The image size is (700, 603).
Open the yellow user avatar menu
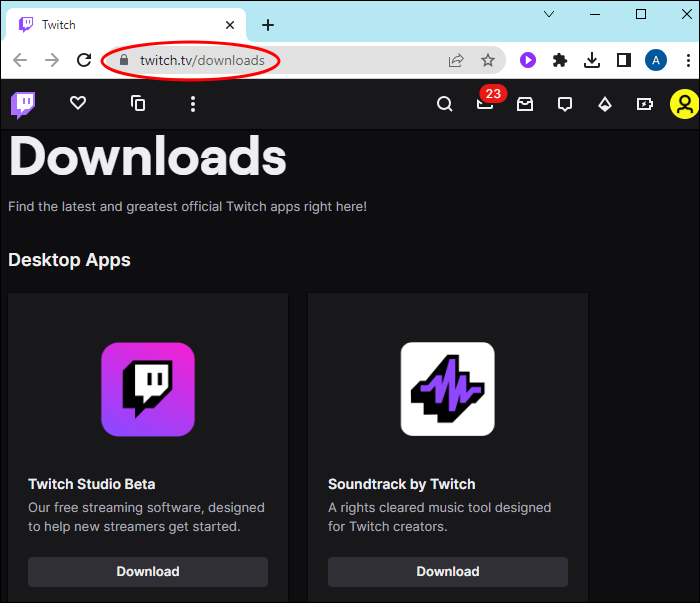[x=684, y=104]
